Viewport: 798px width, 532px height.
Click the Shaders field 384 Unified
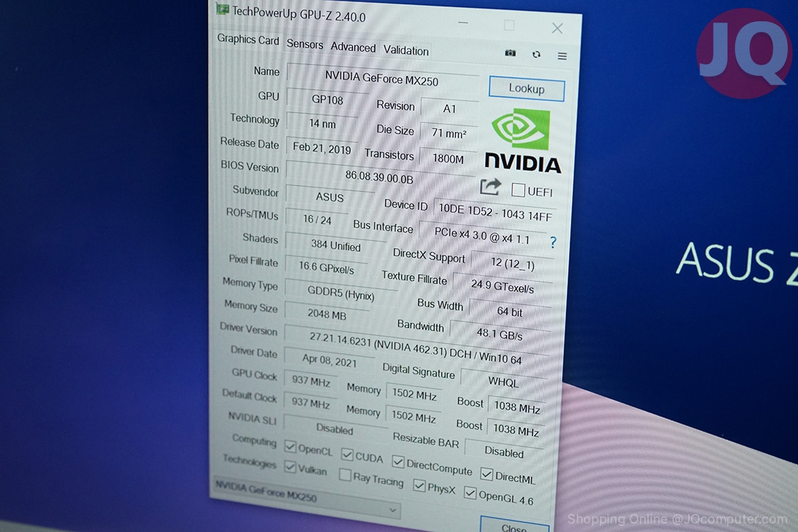coord(336,245)
